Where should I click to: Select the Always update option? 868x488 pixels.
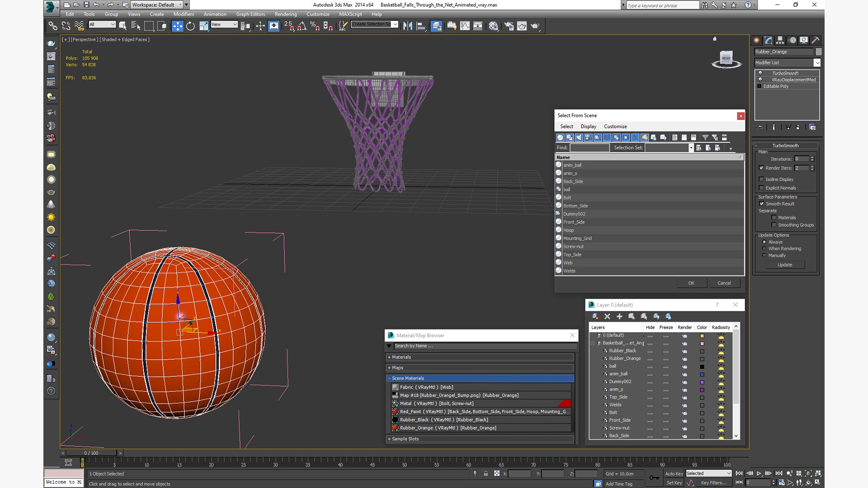coord(764,242)
